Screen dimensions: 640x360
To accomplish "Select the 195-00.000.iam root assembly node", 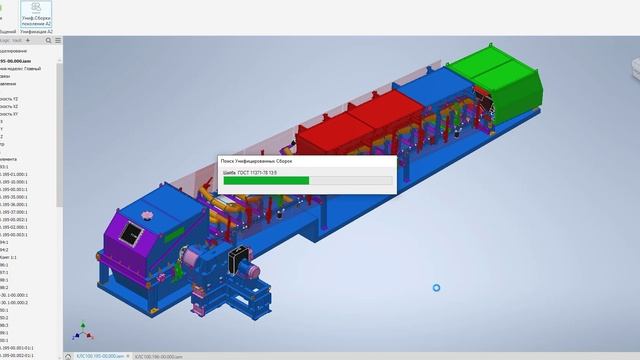I will (x=16, y=61).
